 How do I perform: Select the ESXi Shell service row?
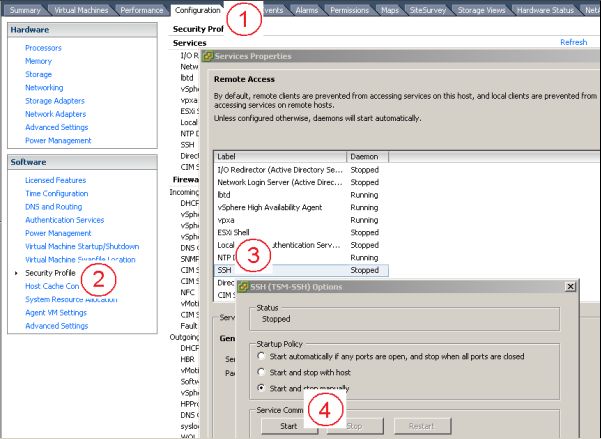pyautogui.click(x=301, y=232)
